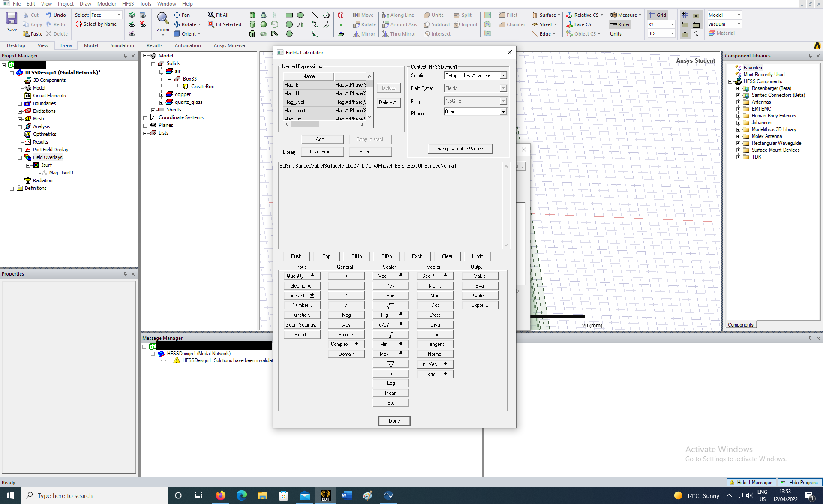Click Done in Fields Calculator
The height and width of the screenshot is (504, 823).
(394, 421)
